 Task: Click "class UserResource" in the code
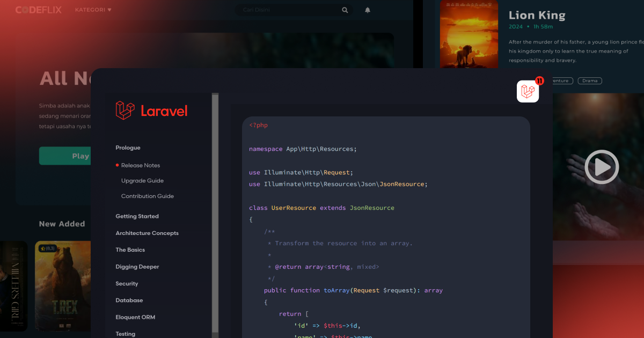click(282, 208)
